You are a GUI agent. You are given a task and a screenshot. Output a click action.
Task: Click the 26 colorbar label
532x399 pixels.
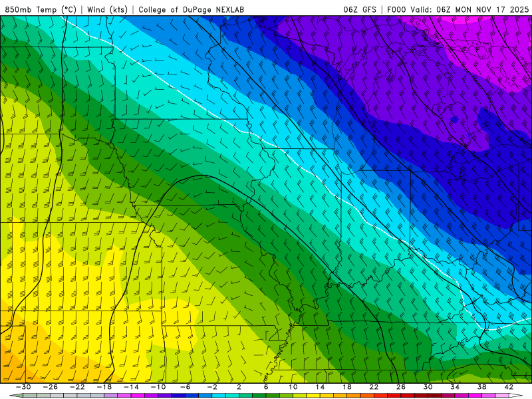401,387
